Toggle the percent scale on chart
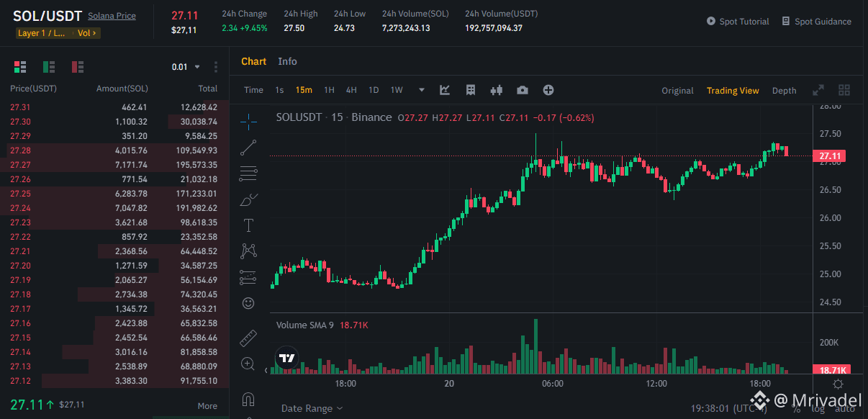The image size is (868, 419). coord(796,408)
